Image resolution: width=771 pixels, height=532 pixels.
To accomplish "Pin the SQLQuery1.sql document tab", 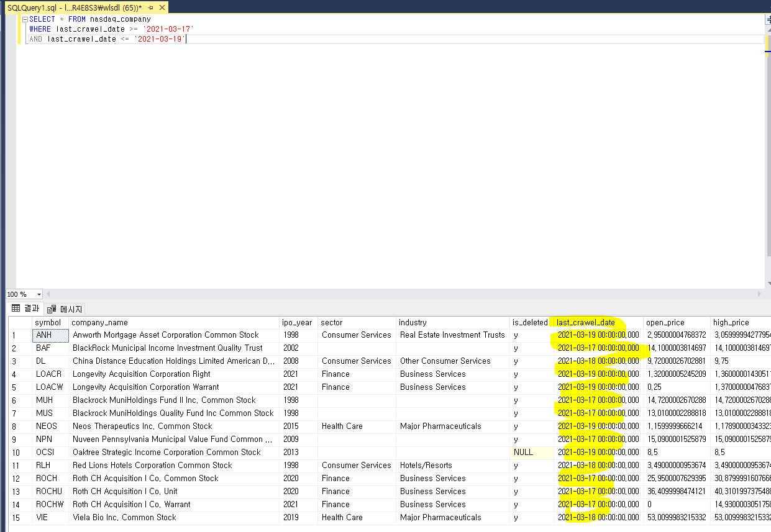I will click(x=151, y=7).
